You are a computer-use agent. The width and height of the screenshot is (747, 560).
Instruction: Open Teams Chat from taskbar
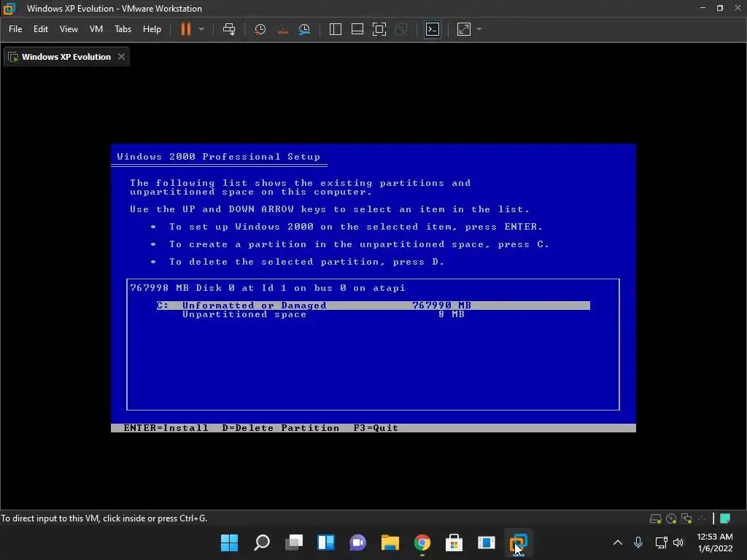(357, 542)
